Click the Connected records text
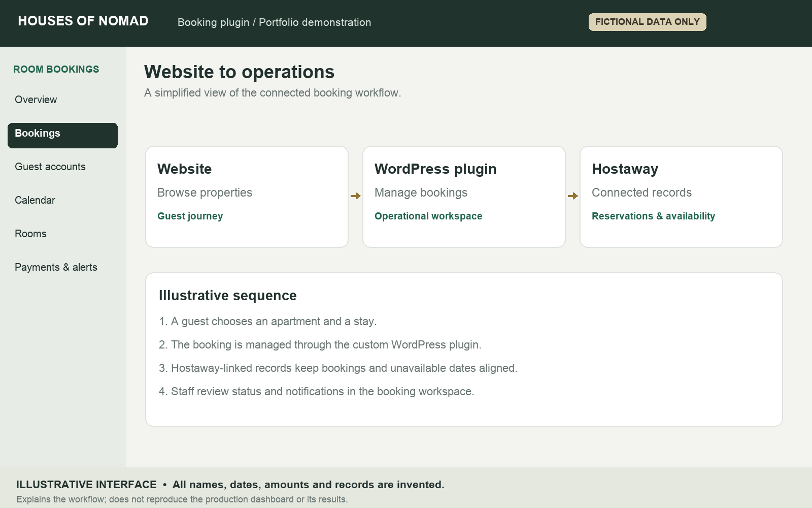Image resolution: width=812 pixels, height=508 pixels. pos(641,193)
